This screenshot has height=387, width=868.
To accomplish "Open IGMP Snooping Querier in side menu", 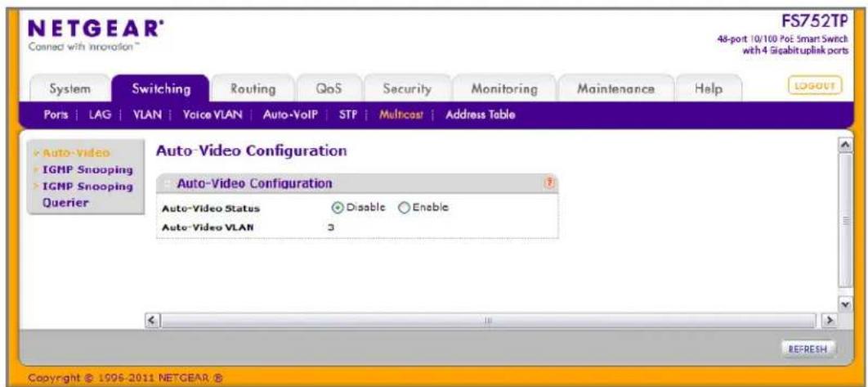I will click(x=87, y=194).
